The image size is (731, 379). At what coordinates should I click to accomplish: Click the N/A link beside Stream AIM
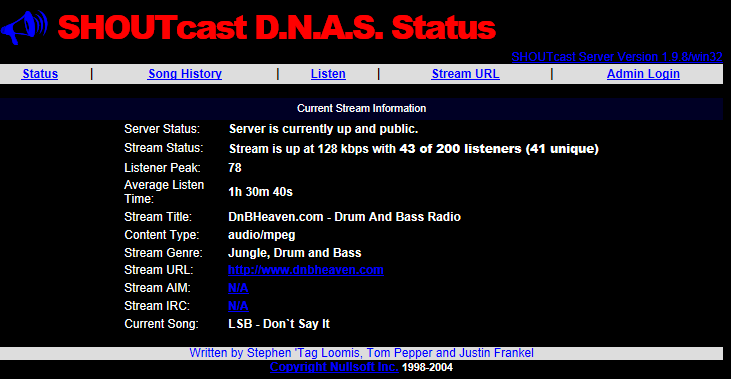[238, 288]
